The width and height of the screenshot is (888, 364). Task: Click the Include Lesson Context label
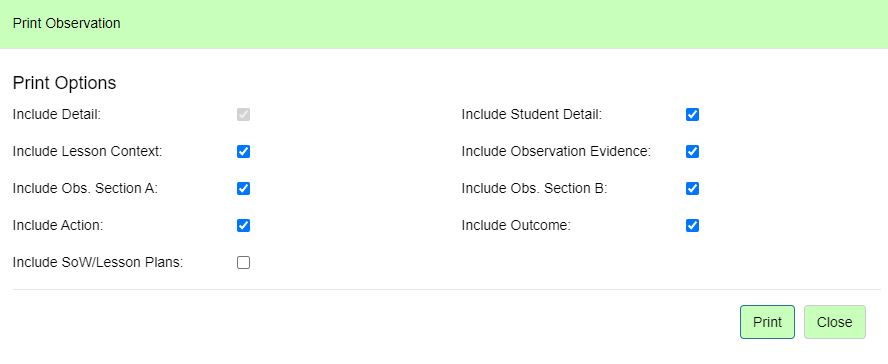coord(87,152)
